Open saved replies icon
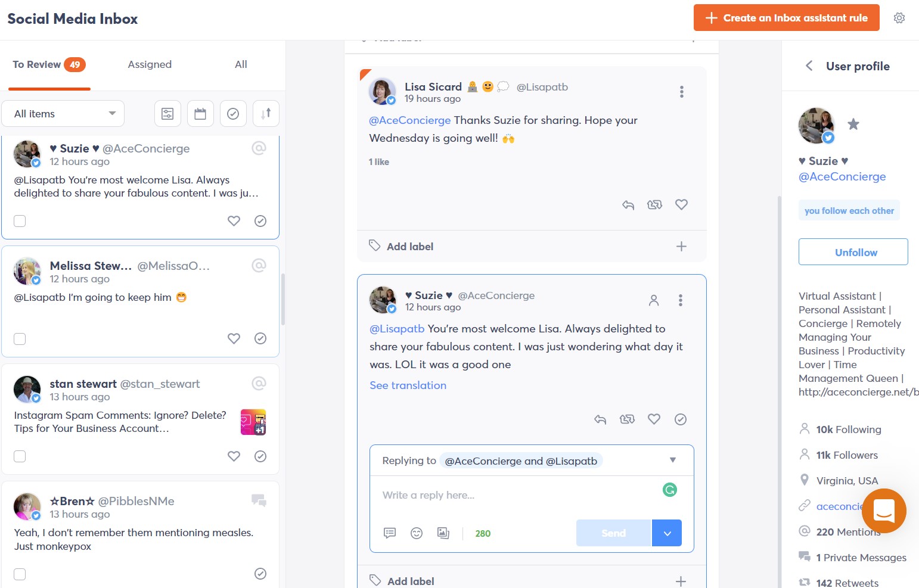This screenshot has width=919, height=588. point(390,533)
